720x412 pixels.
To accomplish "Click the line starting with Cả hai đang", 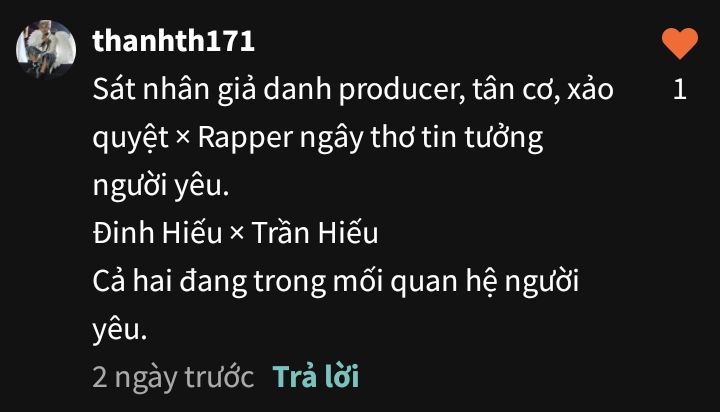I will [335, 281].
